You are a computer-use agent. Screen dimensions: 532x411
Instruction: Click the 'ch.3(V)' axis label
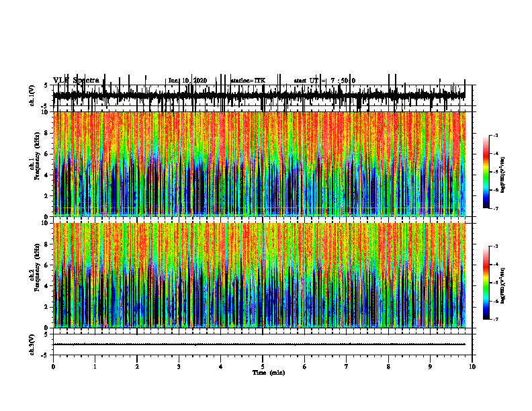pyautogui.click(x=32, y=345)
